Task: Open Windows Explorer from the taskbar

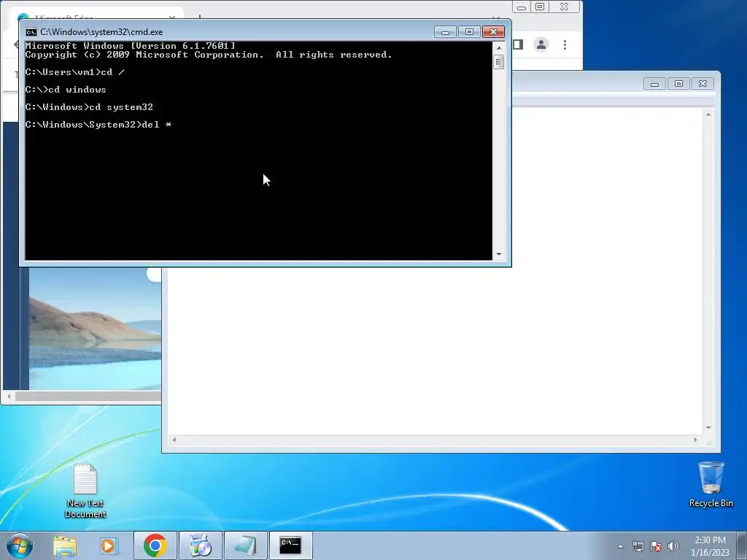Action: tap(65, 545)
